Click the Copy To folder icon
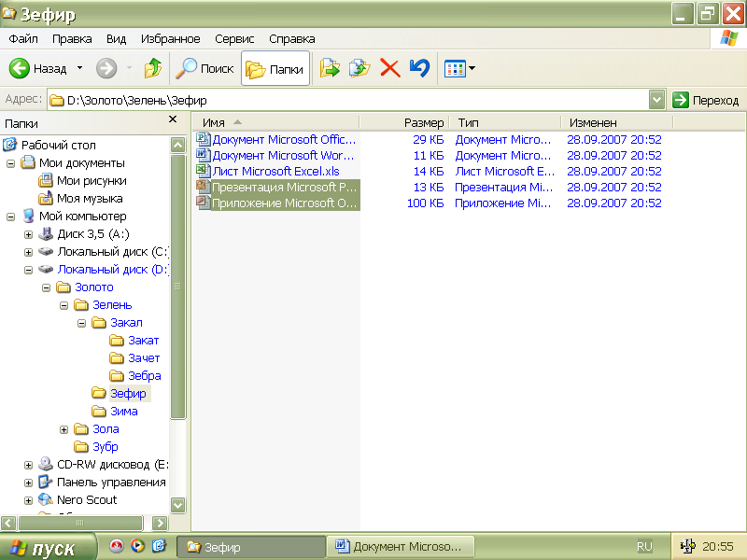747x560 pixels. click(359, 68)
